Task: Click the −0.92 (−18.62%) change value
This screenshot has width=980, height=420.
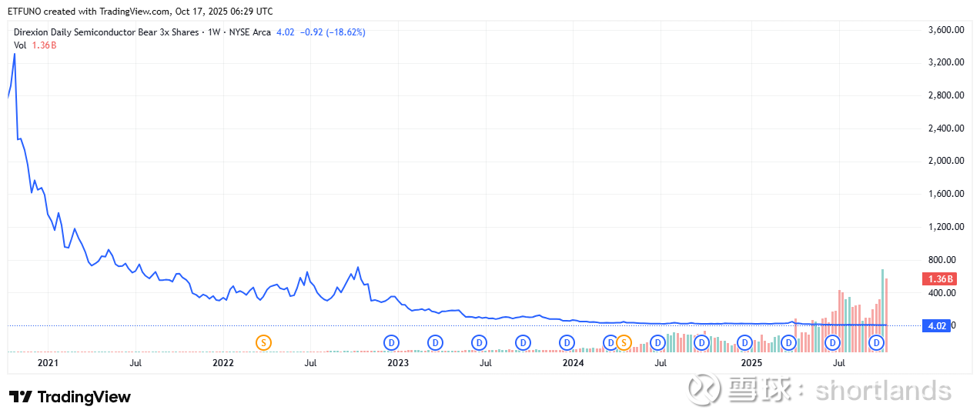Action: 332,32
